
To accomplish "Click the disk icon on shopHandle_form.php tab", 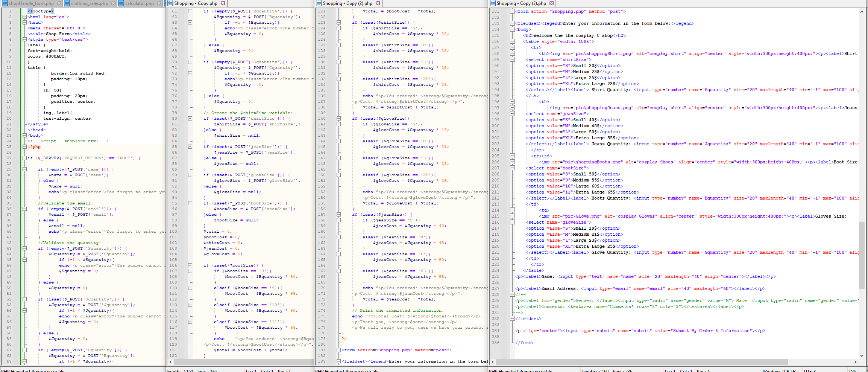I will [5, 3].
